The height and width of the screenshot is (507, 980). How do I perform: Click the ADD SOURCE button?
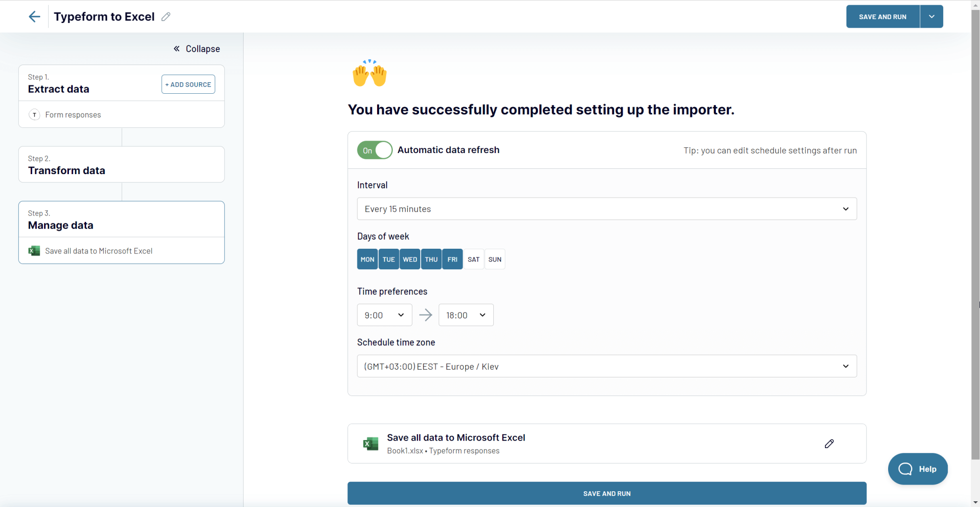tap(188, 84)
